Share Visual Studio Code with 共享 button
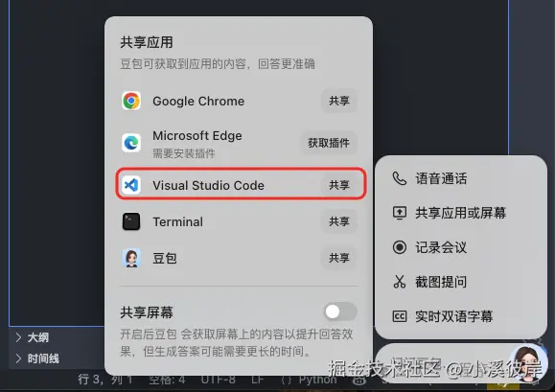The image size is (555, 392). (339, 185)
